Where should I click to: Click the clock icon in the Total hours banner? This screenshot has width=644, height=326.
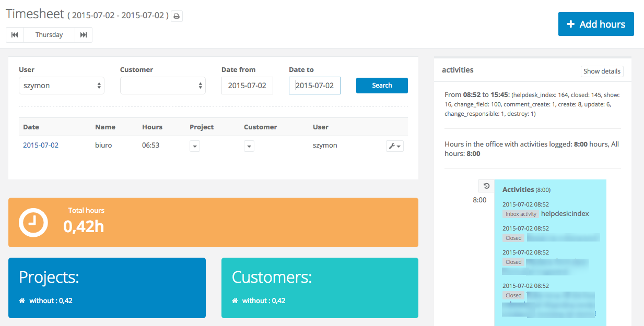33,222
